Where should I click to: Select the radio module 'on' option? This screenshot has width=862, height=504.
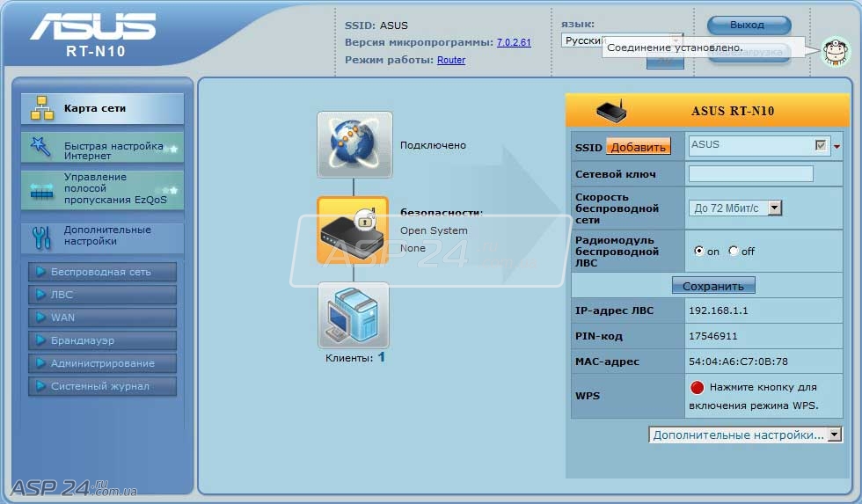[698, 251]
